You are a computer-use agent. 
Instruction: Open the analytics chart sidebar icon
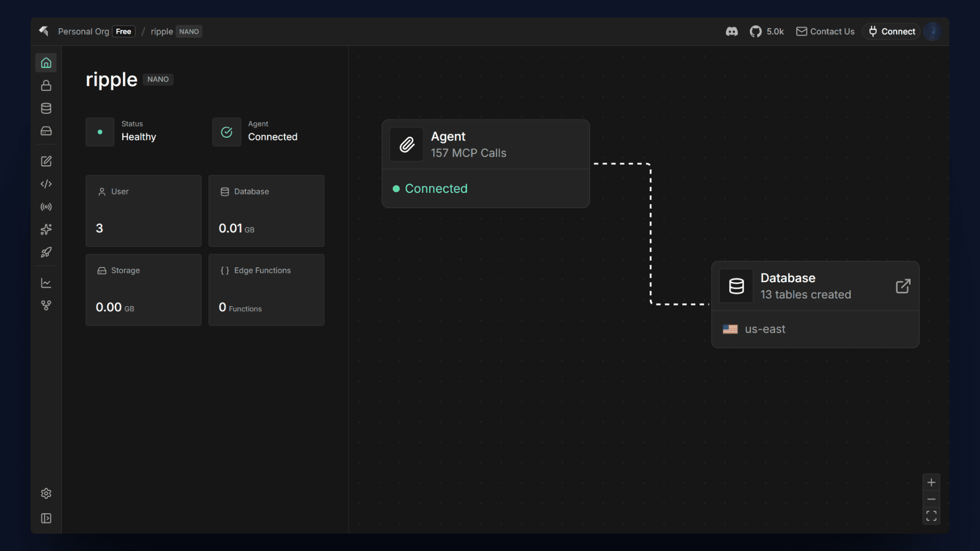(x=46, y=283)
